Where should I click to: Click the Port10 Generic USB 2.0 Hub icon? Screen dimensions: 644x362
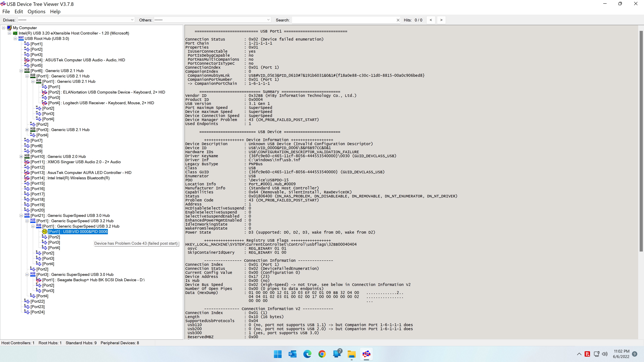[27, 156]
